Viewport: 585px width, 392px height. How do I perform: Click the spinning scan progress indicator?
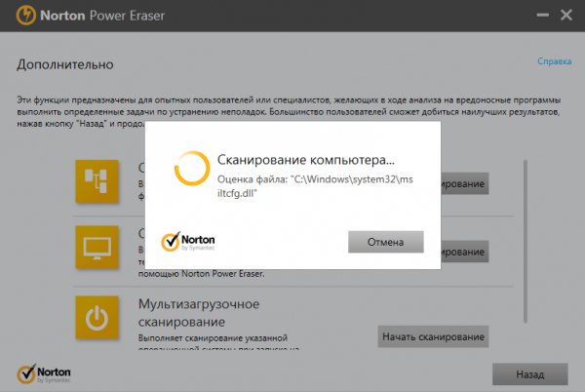[x=192, y=169]
